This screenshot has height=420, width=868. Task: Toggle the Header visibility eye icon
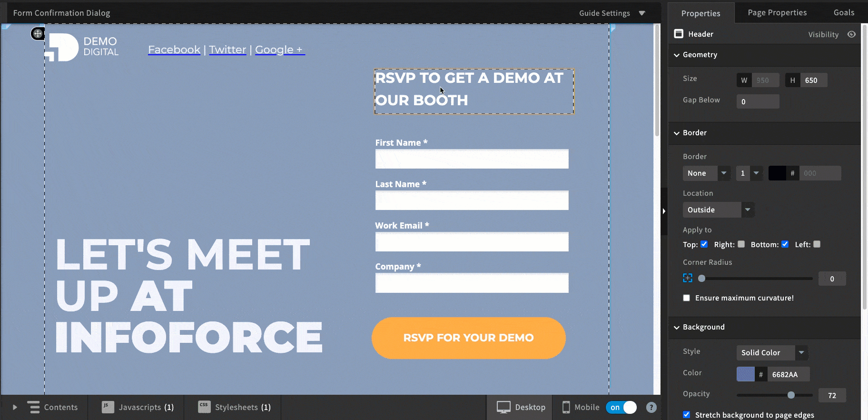pos(851,34)
